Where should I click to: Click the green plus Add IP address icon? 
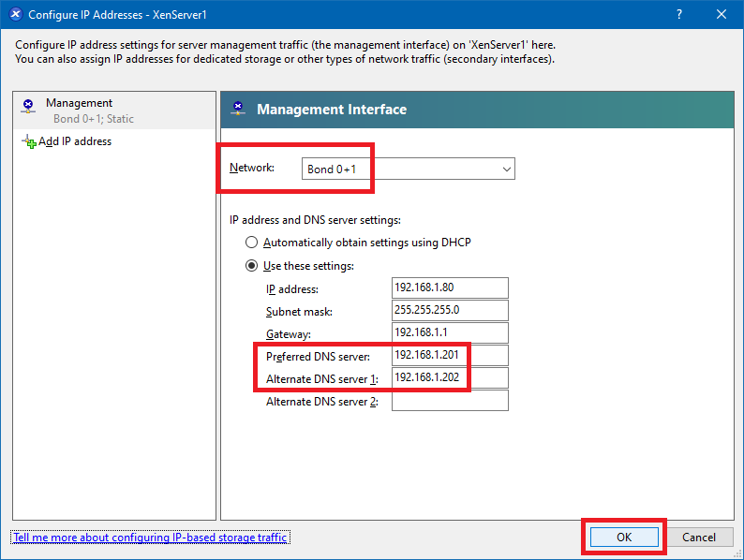tap(28, 142)
